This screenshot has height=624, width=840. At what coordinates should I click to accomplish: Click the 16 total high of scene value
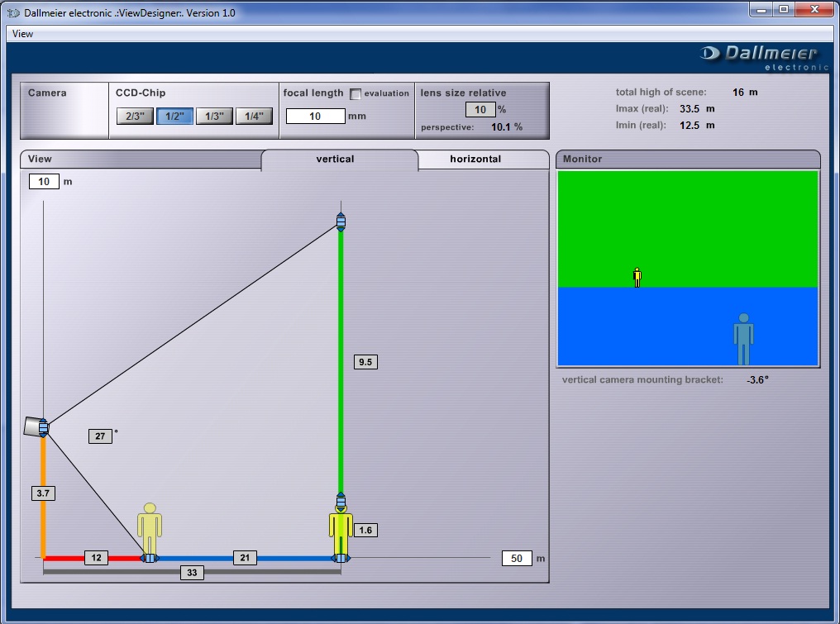[738, 92]
